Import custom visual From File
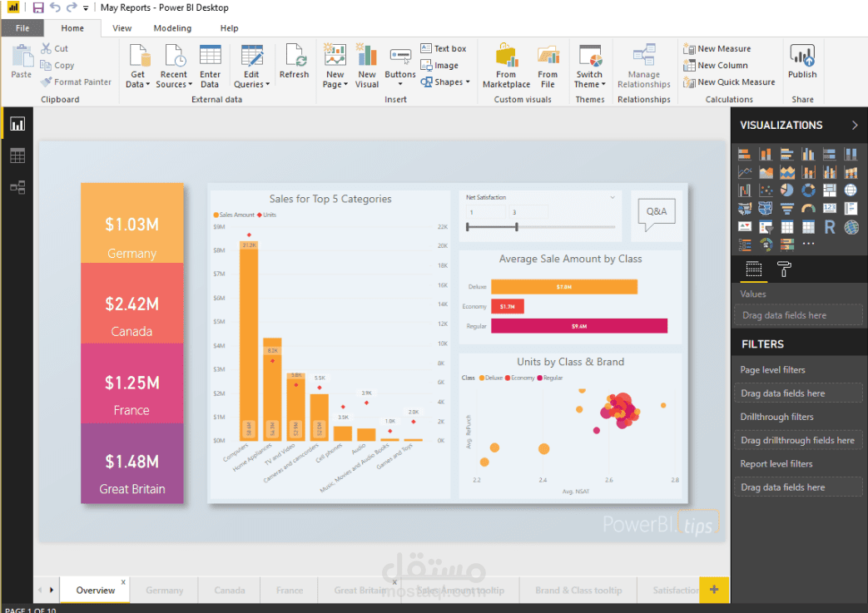 click(x=548, y=66)
